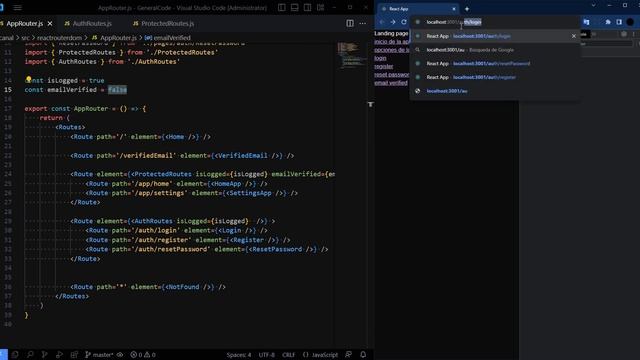This screenshot has height=360, width=640.
Task: Open the reactrouterdom breadcrumb segment
Action: [x=60, y=38]
